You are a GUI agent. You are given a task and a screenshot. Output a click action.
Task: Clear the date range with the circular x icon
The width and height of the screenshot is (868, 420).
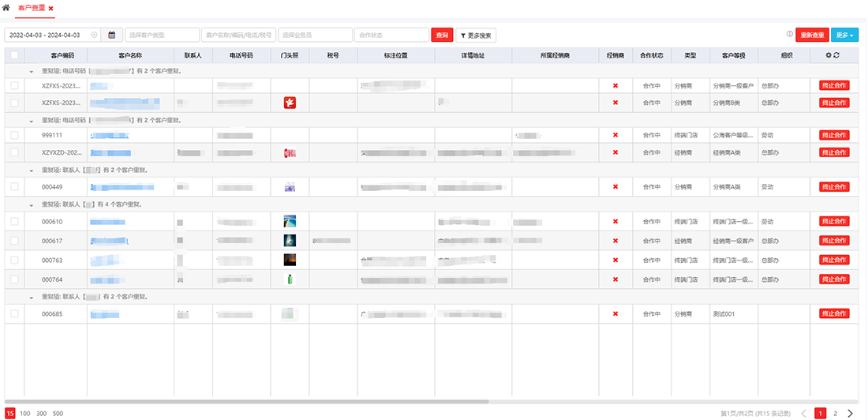[94, 35]
